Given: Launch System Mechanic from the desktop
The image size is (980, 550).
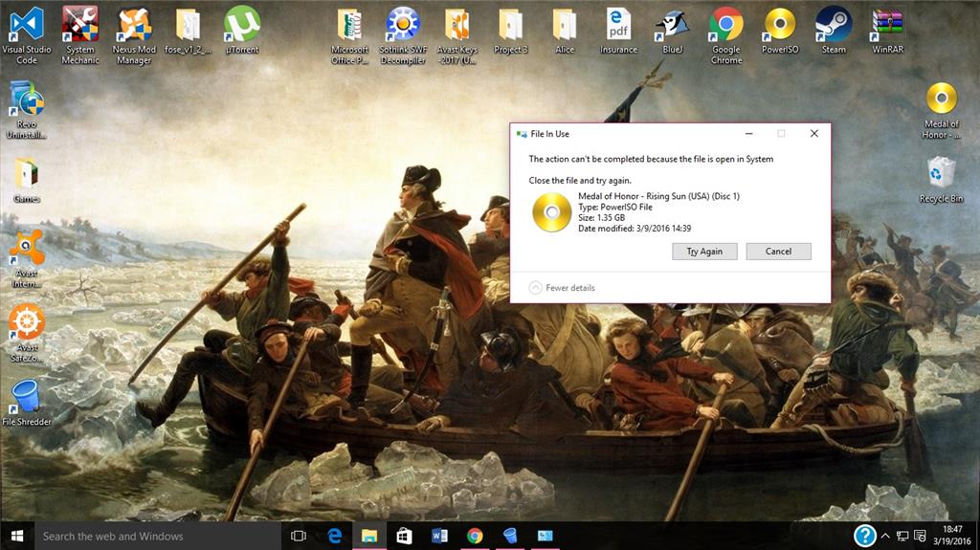Looking at the screenshot, I should coord(80,34).
